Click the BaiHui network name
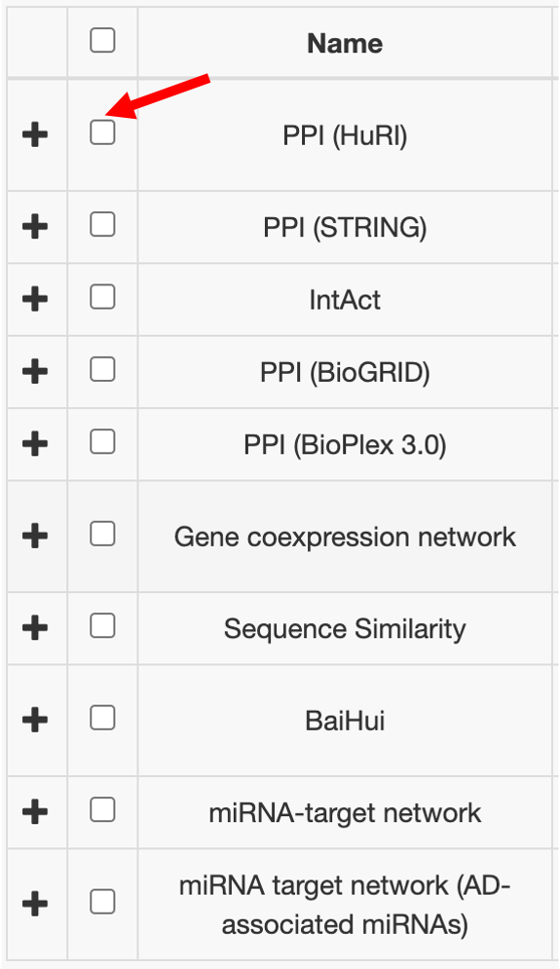This screenshot has height=969, width=560. point(345,721)
